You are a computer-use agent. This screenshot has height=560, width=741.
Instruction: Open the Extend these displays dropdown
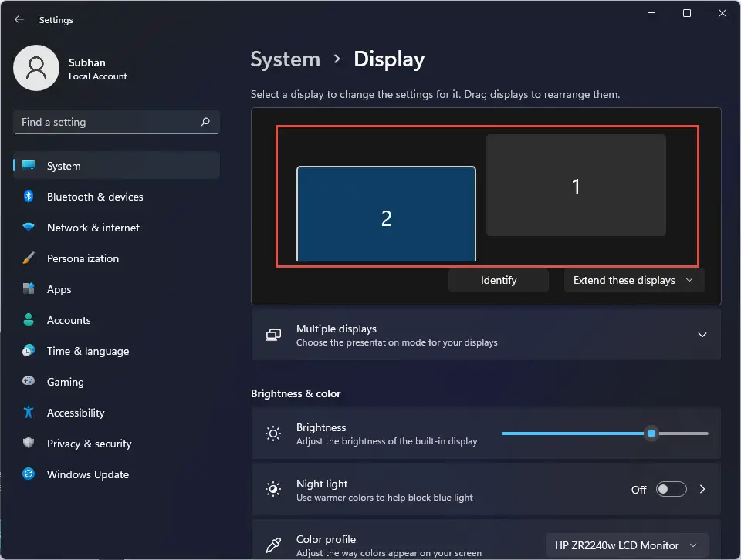click(634, 281)
